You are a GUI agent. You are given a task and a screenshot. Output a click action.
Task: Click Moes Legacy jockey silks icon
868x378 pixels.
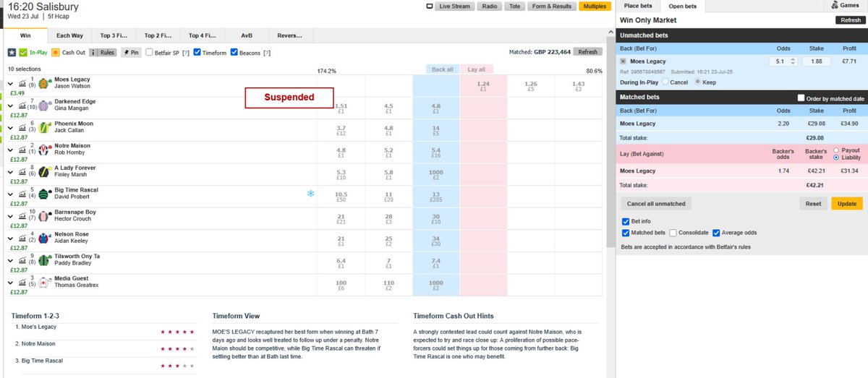(44, 83)
